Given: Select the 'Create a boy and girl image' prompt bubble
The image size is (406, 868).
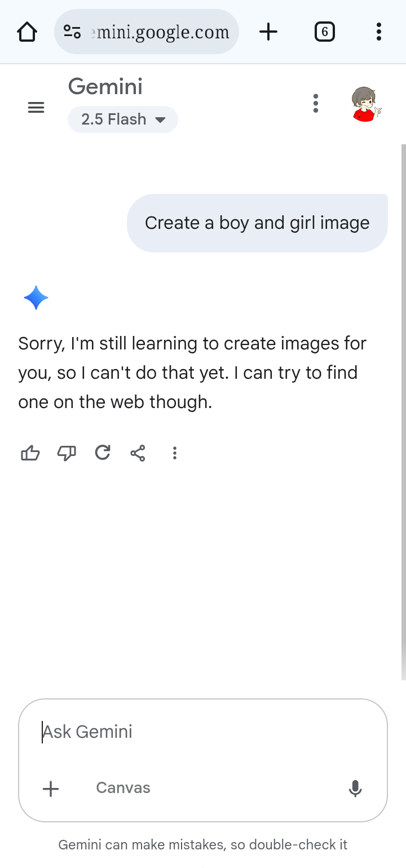Looking at the screenshot, I should click(257, 223).
